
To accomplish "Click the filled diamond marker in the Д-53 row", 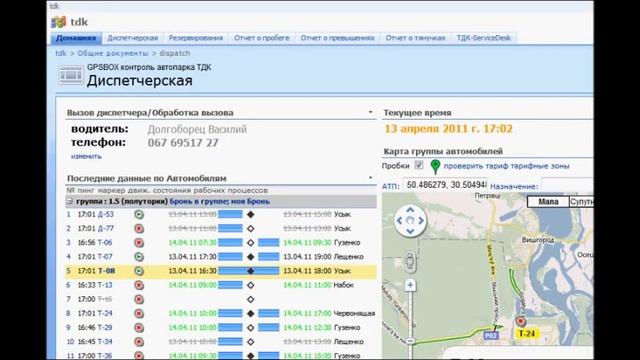I will click(x=251, y=214).
